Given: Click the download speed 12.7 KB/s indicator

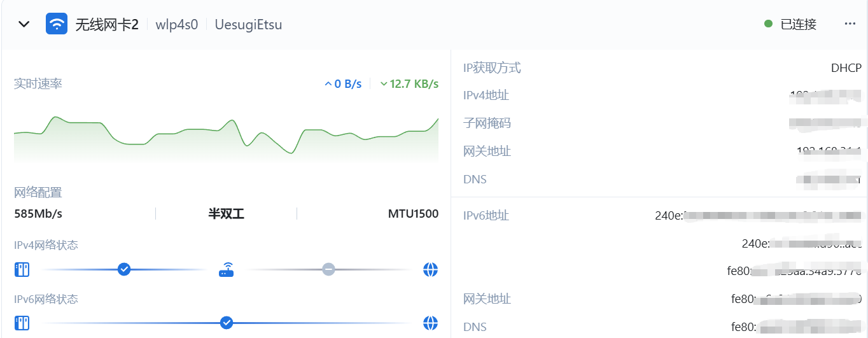Looking at the screenshot, I should pos(409,84).
